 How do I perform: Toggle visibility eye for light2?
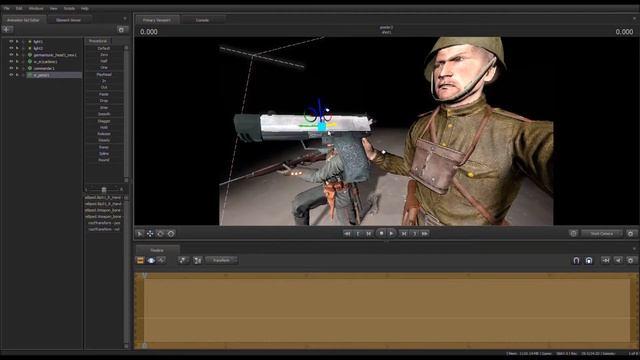pyautogui.click(x=11, y=48)
